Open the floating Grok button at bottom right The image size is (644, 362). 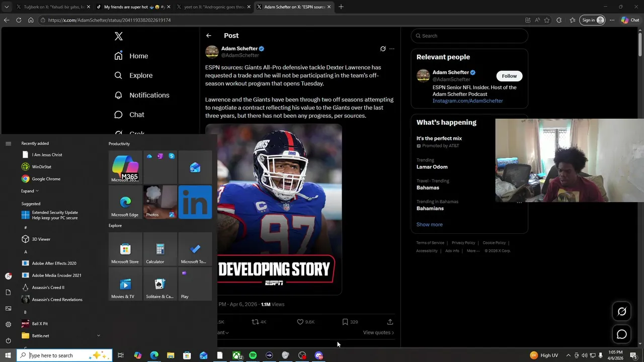pos(622,312)
